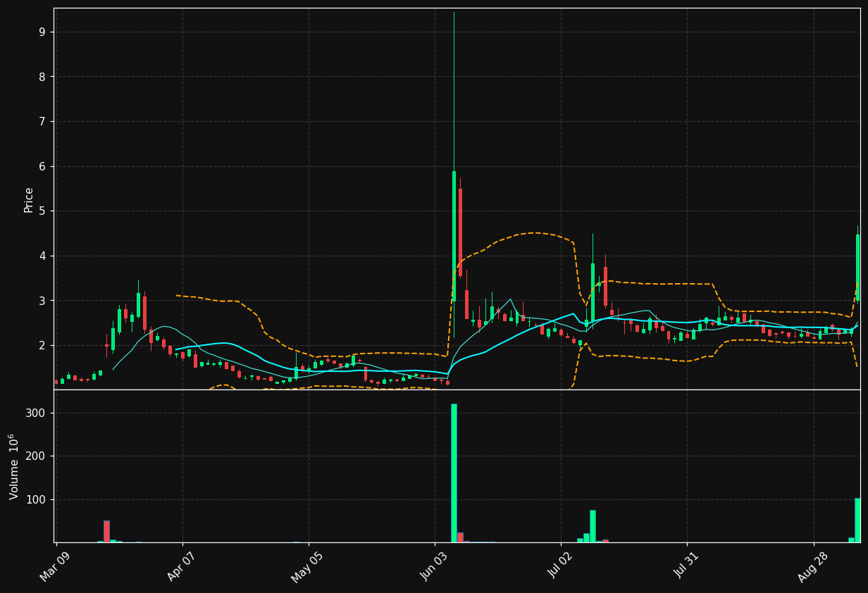Click the price axis value 5

(x=42, y=211)
